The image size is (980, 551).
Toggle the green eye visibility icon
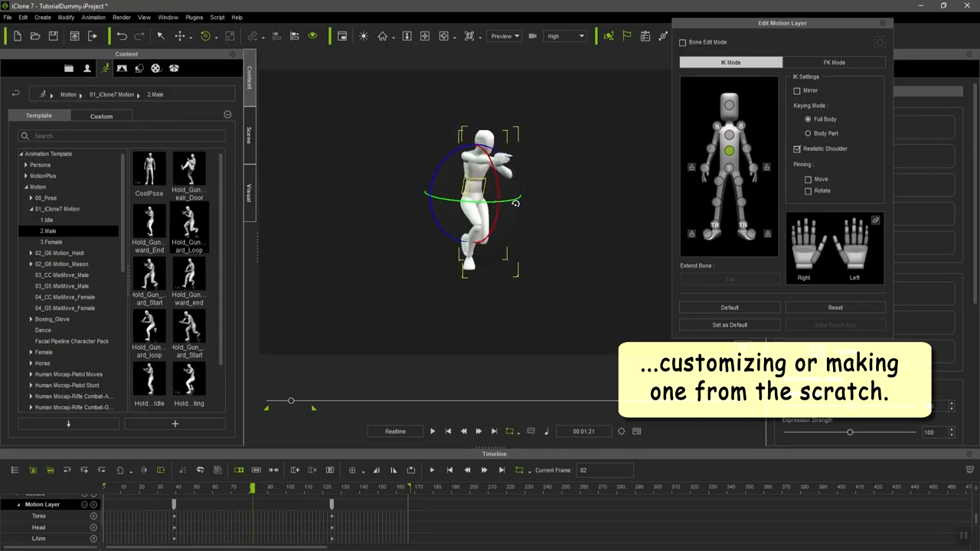(x=312, y=36)
